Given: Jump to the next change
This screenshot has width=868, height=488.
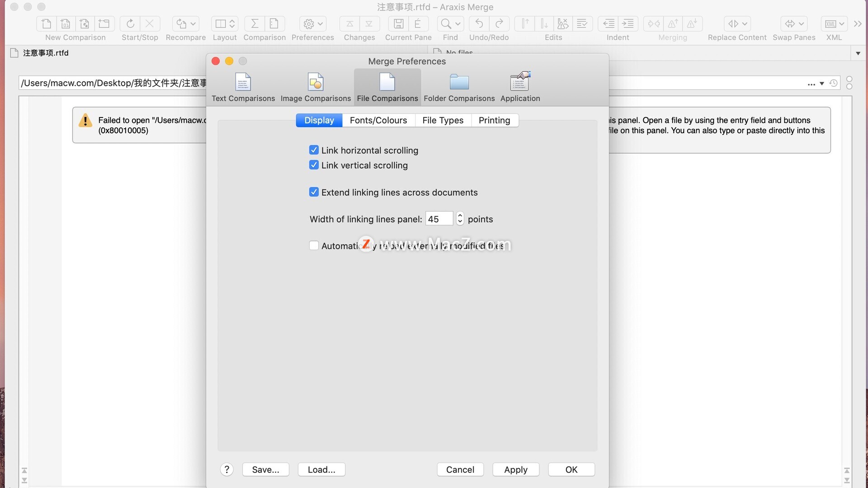Looking at the screenshot, I should [x=369, y=23].
